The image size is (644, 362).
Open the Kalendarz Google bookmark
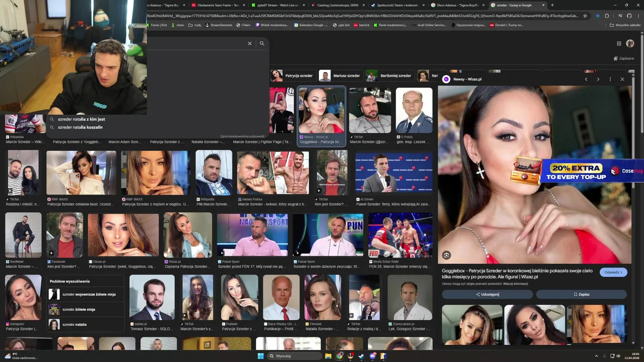point(310,25)
